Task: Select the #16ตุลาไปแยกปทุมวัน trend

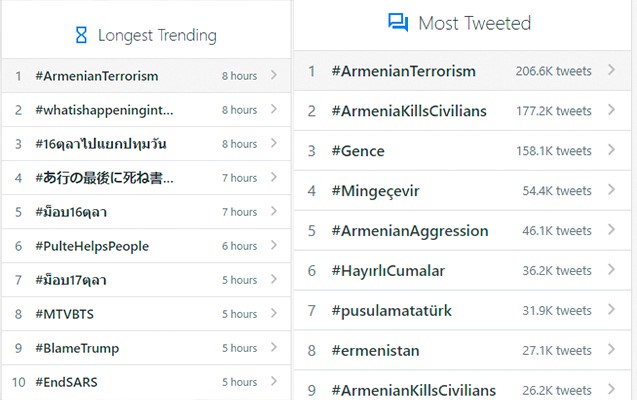Action: coord(101,144)
